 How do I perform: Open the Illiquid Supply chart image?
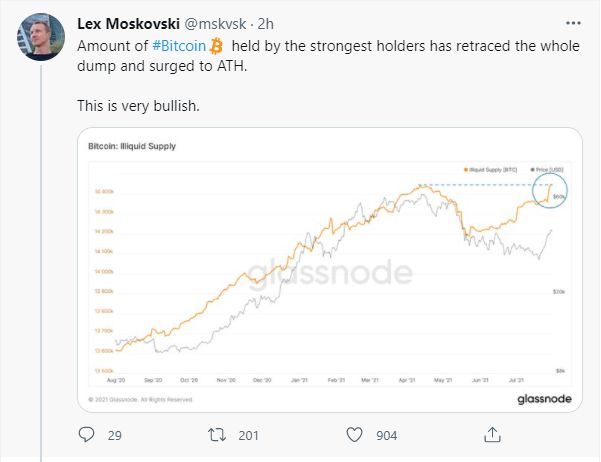pos(330,270)
